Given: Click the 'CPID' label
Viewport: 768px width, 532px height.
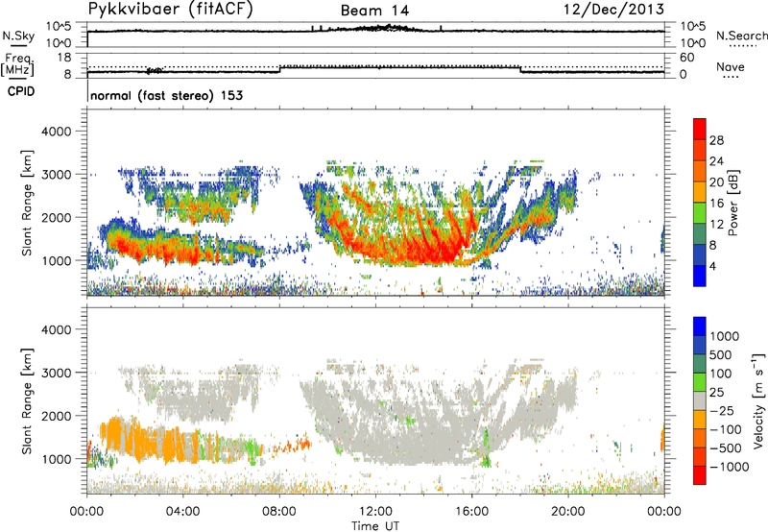Looking at the screenshot, I should point(21,91).
